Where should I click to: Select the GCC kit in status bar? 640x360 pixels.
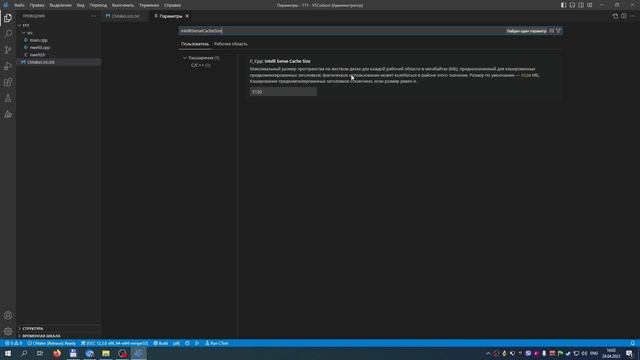point(114,343)
